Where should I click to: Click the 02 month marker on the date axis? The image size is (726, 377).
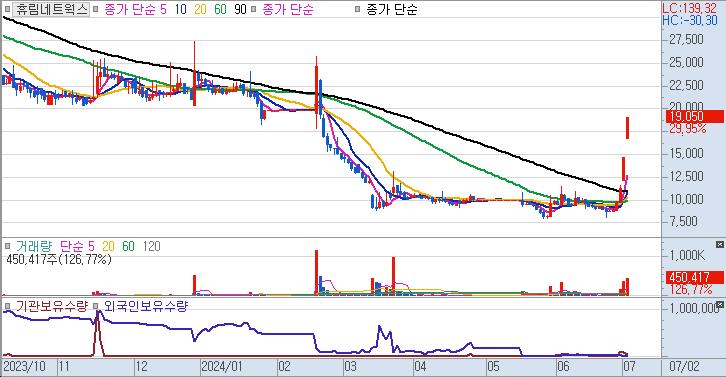(x=284, y=367)
